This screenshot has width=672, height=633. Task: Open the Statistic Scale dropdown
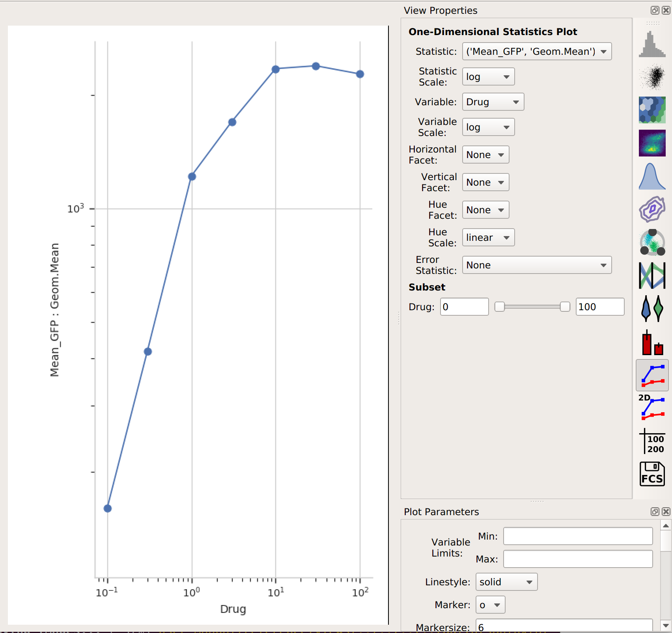(488, 77)
